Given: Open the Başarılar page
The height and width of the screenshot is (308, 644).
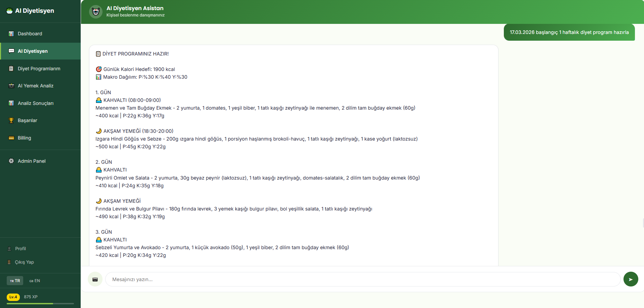Looking at the screenshot, I should point(40,120).
